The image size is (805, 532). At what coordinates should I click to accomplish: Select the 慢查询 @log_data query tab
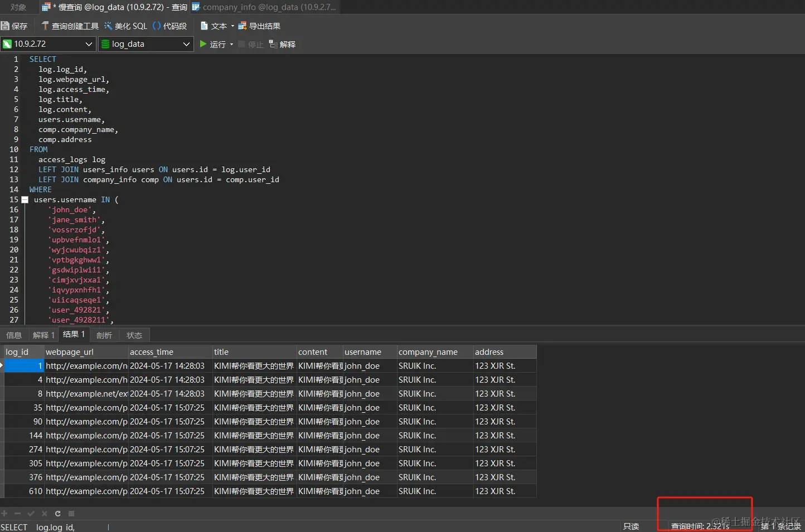(x=114, y=7)
